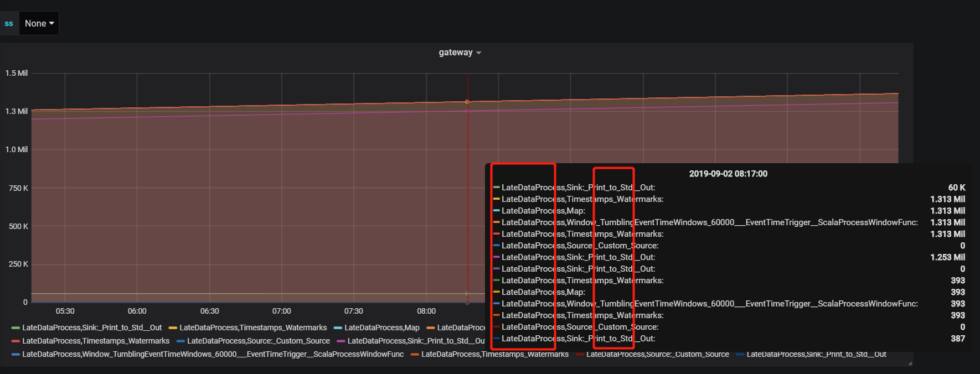Select blue LateDataProcess,Source:_Custom_Source legend label
This screenshot has height=374, width=980.
tap(259, 341)
